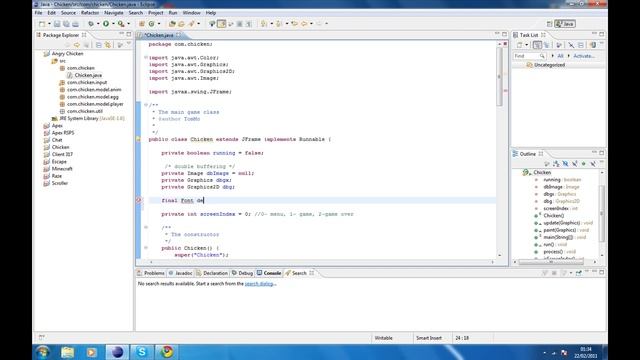This screenshot has height=360, width=640.
Task: Toggle Link with Editor in Package Explorer
Action: coord(108,45)
